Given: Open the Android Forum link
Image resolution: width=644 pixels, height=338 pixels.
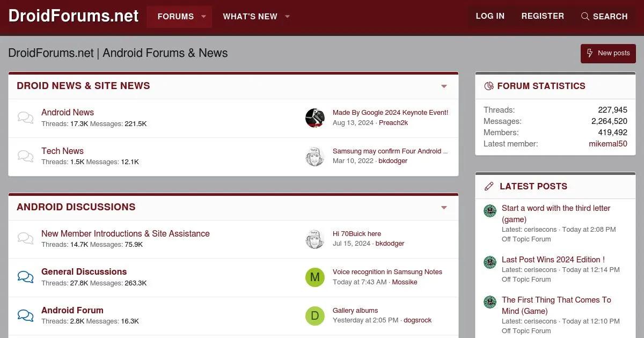Looking at the screenshot, I should [x=72, y=310].
